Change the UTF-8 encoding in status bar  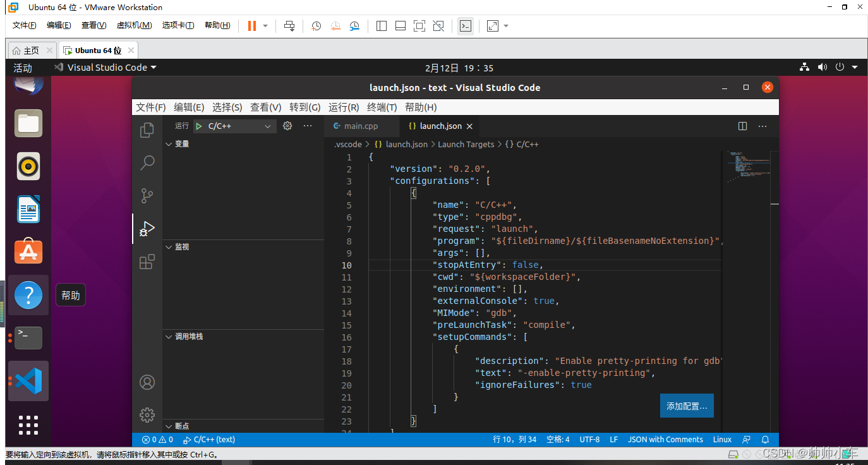589,440
